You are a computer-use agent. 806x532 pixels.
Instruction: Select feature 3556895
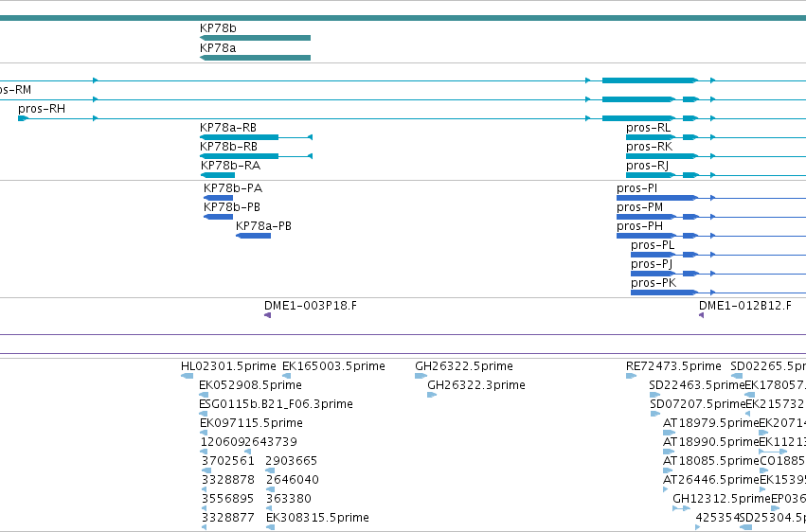pos(204,508)
